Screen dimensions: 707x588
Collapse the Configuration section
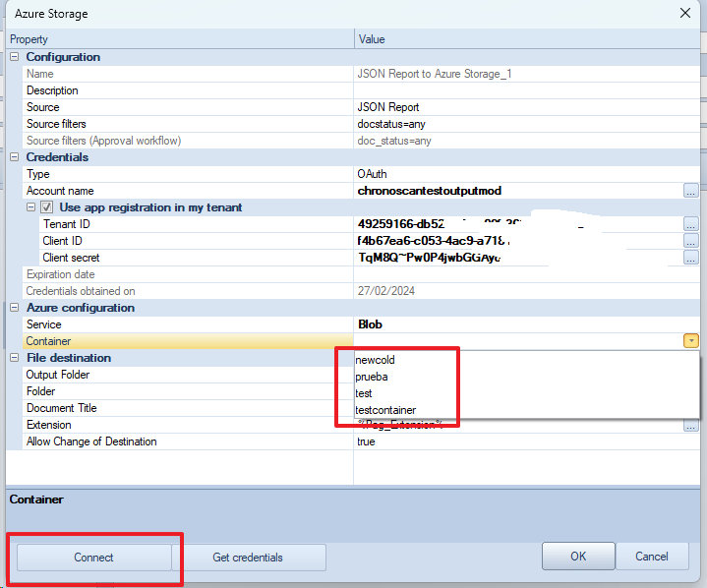pyautogui.click(x=15, y=57)
